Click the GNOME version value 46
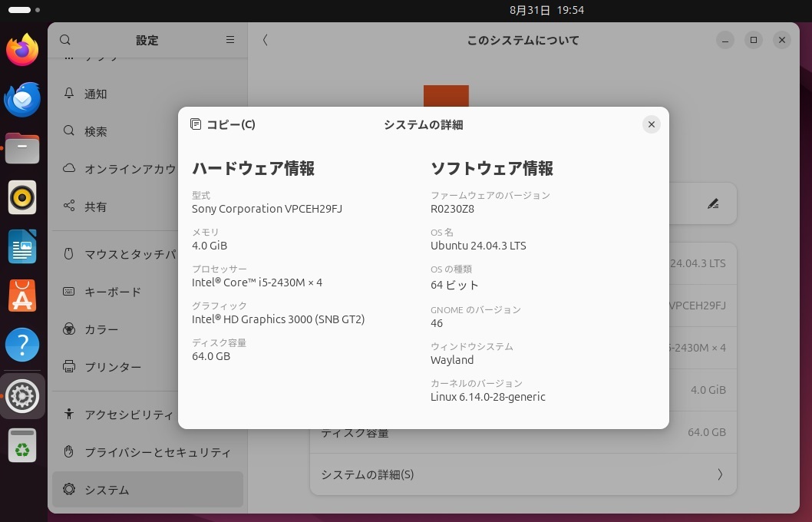812x522 pixels. tap(437, 323)
